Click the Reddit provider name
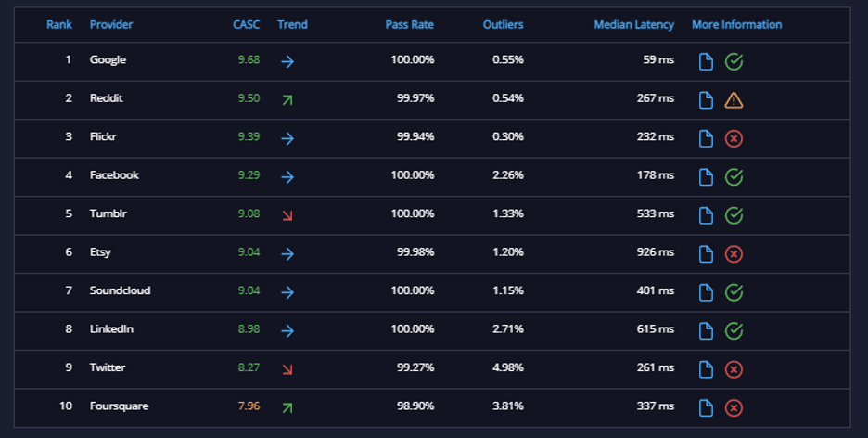The image size is (868, 438). [107, 98]
